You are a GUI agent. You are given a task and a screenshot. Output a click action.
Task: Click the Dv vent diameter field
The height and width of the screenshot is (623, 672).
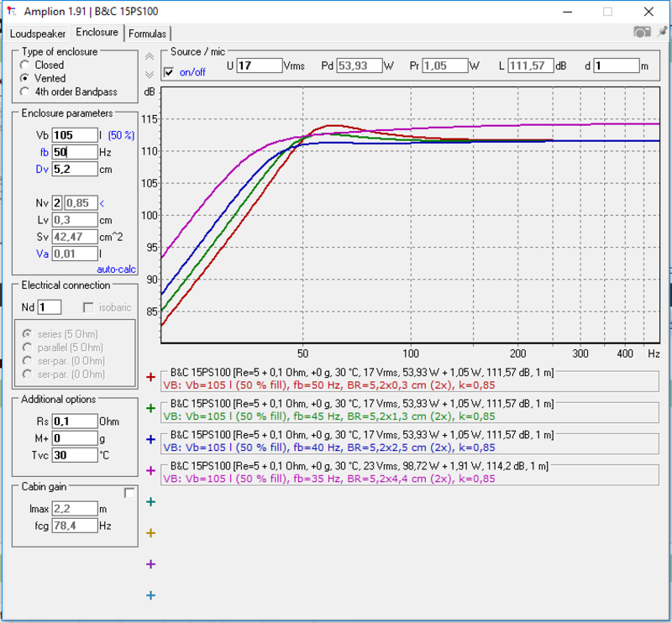tap(75, 170)
